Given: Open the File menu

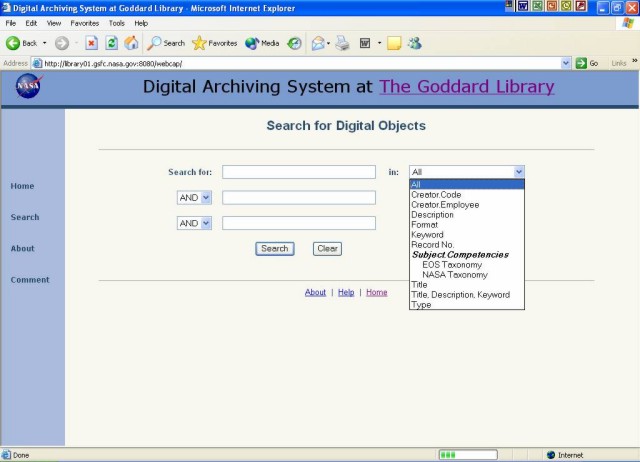Looking at the screenshot, I should tap(11, 23).
